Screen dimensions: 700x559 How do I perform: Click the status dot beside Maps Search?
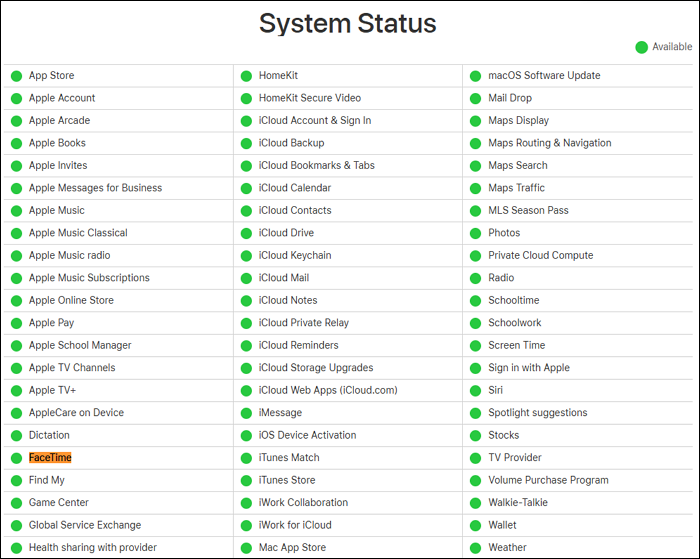click(475, 166)
